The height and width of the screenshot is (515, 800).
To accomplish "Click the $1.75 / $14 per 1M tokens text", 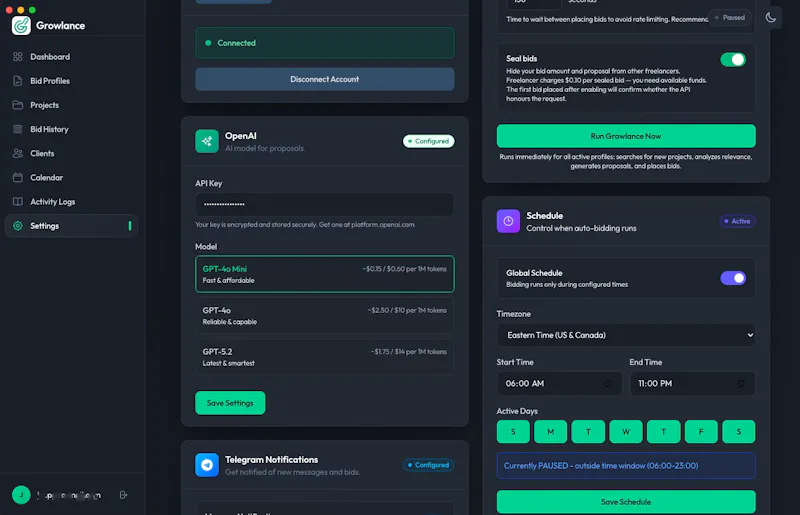I will pos(409,352).
